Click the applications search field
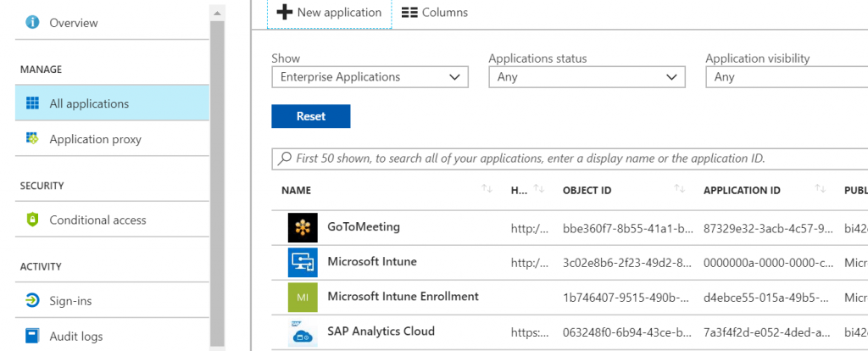 tap(570, 159)
